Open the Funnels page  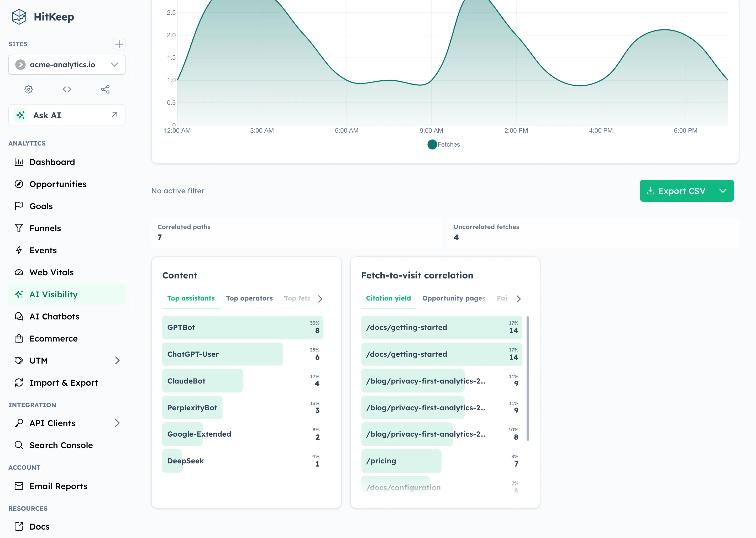pyautogui.click(x=67, y=228)
